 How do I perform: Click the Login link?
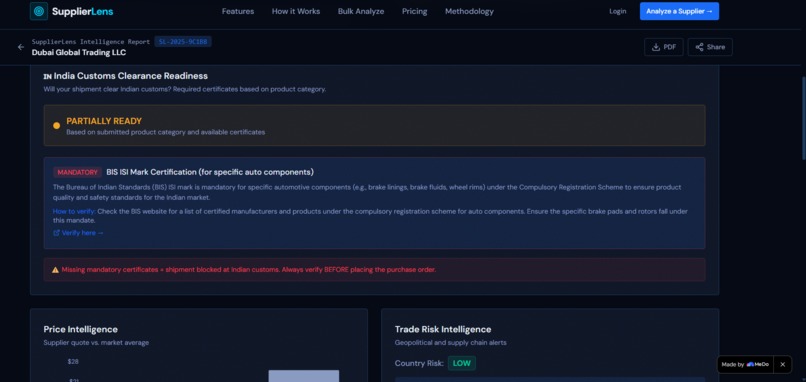[x=617, y=11]
